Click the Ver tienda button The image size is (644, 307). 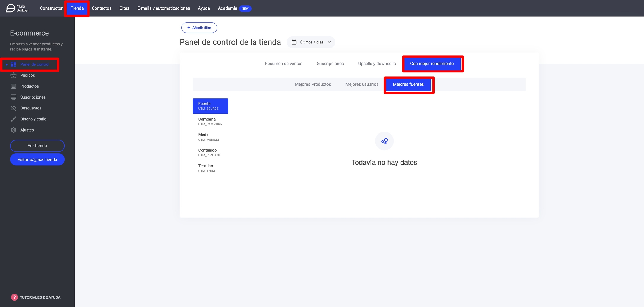(37, 146)
